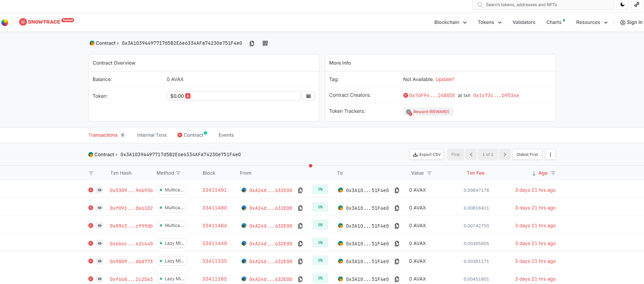Screen dimensions: 644x284
Task: Open creation txn 0x1c73c...b9534e
Action: 496,95
